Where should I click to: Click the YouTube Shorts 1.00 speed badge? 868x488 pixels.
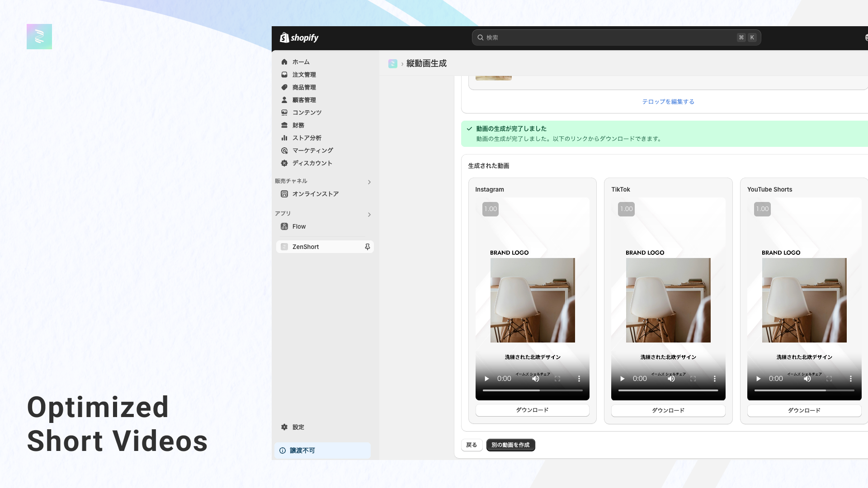click(x=762, y=209)
